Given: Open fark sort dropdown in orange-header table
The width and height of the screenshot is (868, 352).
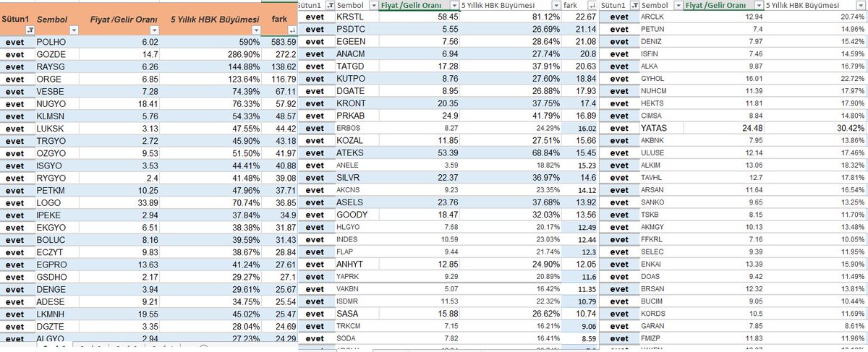Looking at the screenshot, I should pos(292,30).
